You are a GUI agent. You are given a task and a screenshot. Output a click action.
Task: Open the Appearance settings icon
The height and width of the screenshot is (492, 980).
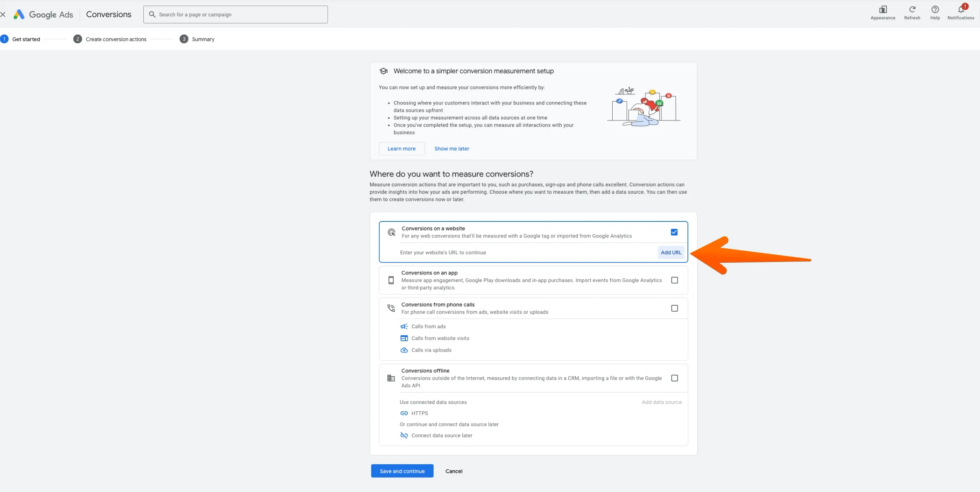pos(883,9)
